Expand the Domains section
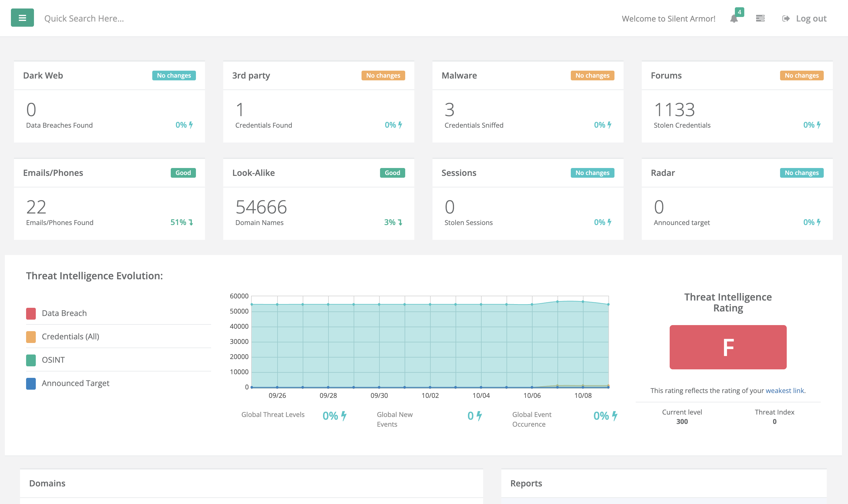848x504 pixels. tap(47, 483)
